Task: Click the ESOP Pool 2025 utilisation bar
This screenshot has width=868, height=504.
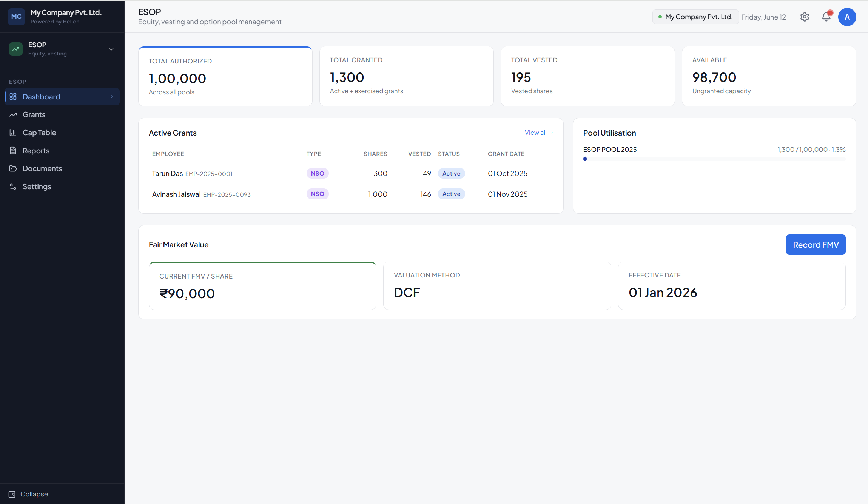Action: click(x=714, y=159)
